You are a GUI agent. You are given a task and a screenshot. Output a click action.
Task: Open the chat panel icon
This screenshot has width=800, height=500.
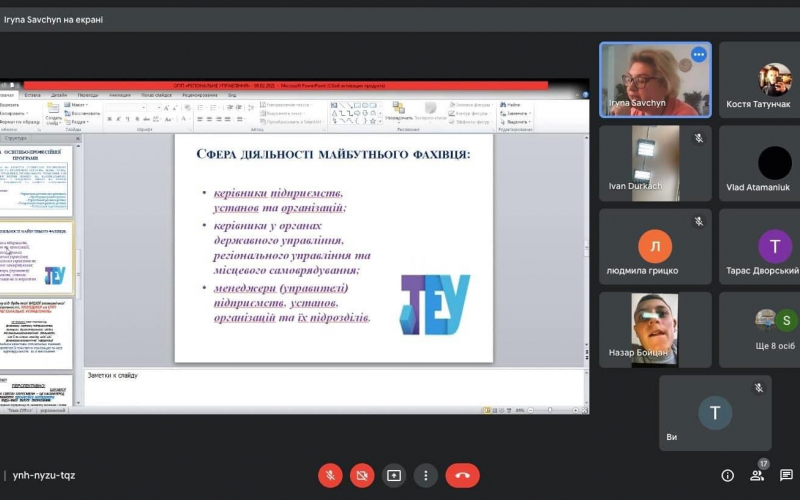pos(786,476)
